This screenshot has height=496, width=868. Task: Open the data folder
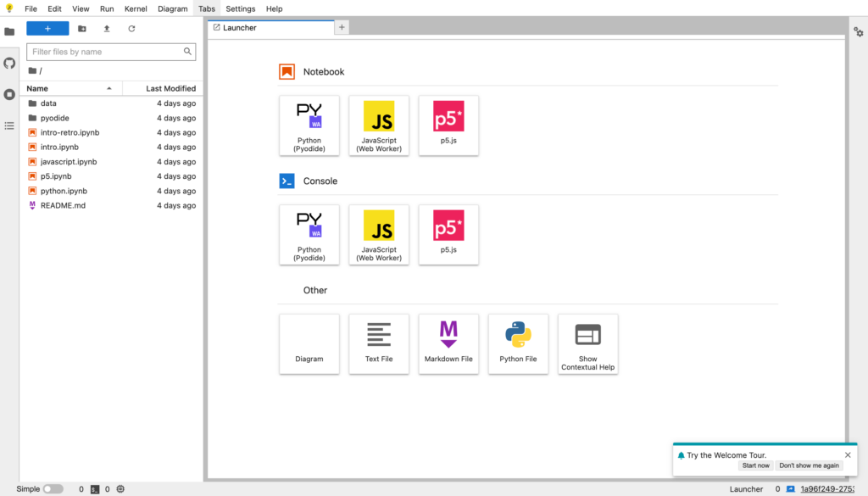(x=48, y=103)
